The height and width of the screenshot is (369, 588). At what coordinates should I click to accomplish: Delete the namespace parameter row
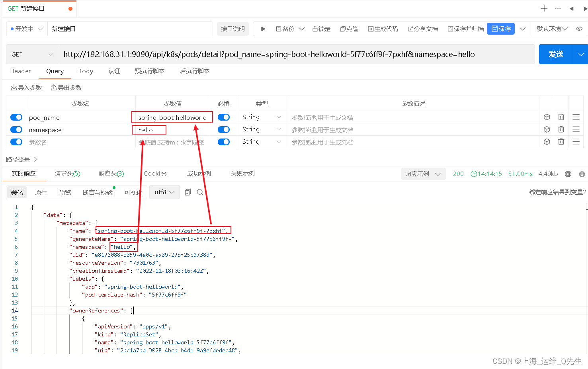point(561,129)
